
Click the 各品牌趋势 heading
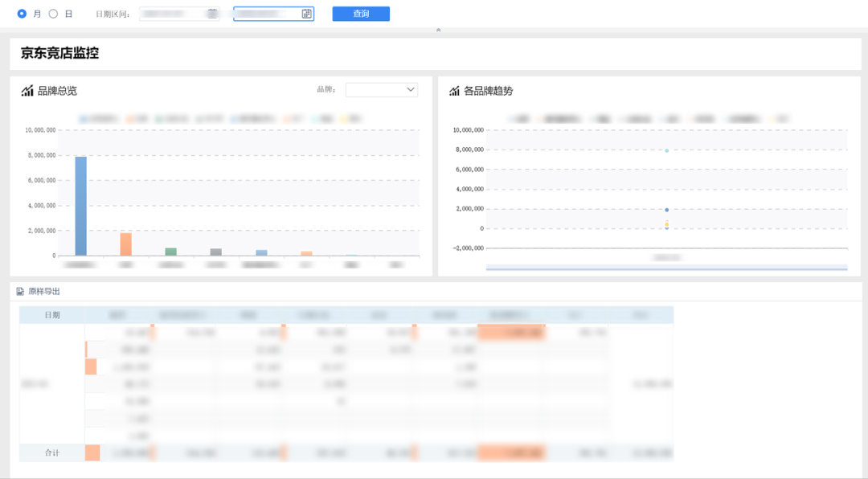[x=489, y=91]
